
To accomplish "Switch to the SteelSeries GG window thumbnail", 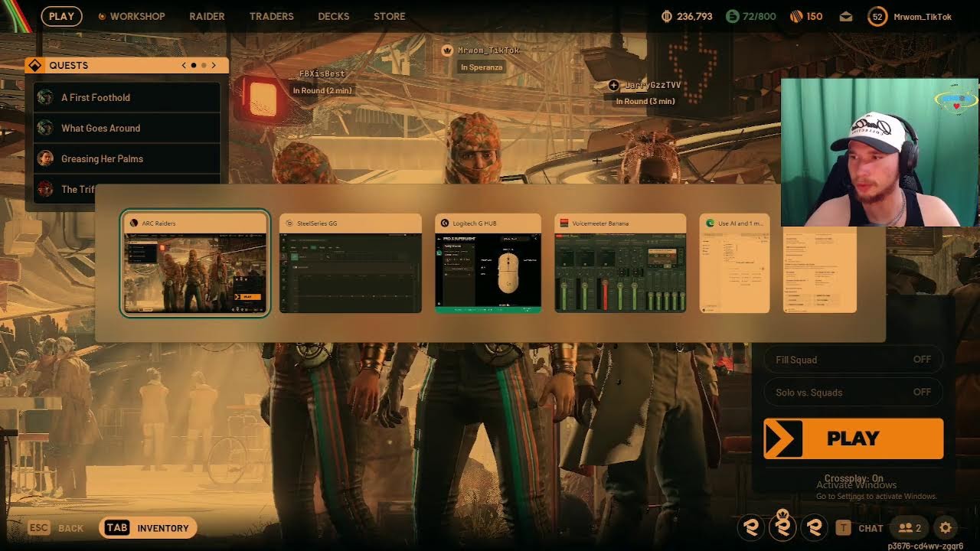I will pyautogui.click(x=351, y=263).
